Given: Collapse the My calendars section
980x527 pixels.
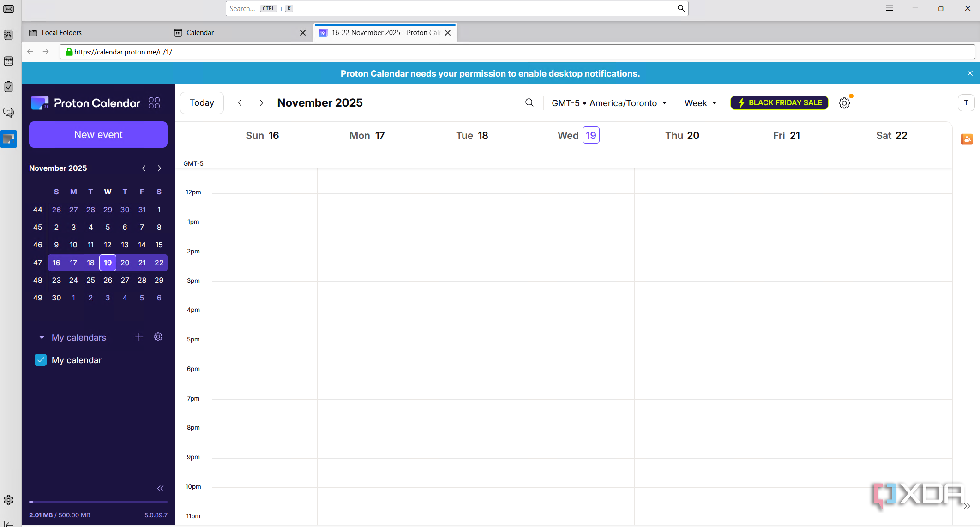Looking at the screenshot, I should tap(42, 338).
